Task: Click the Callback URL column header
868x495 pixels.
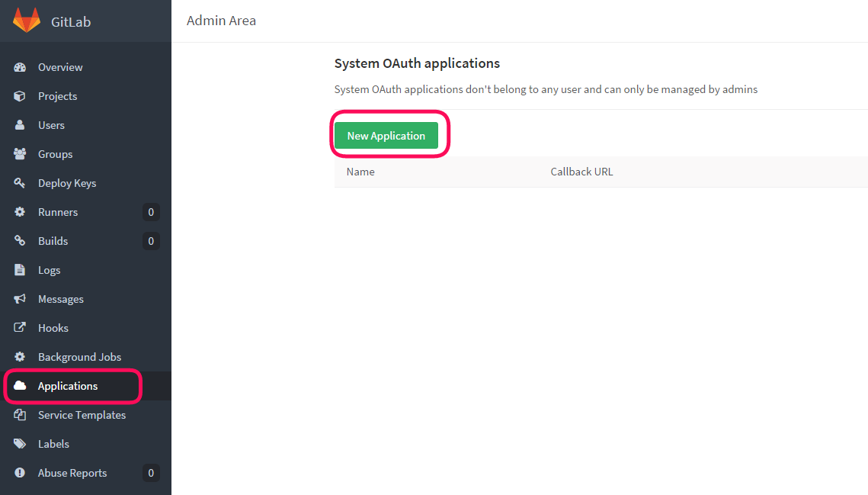Action: (x=581, y=172)
